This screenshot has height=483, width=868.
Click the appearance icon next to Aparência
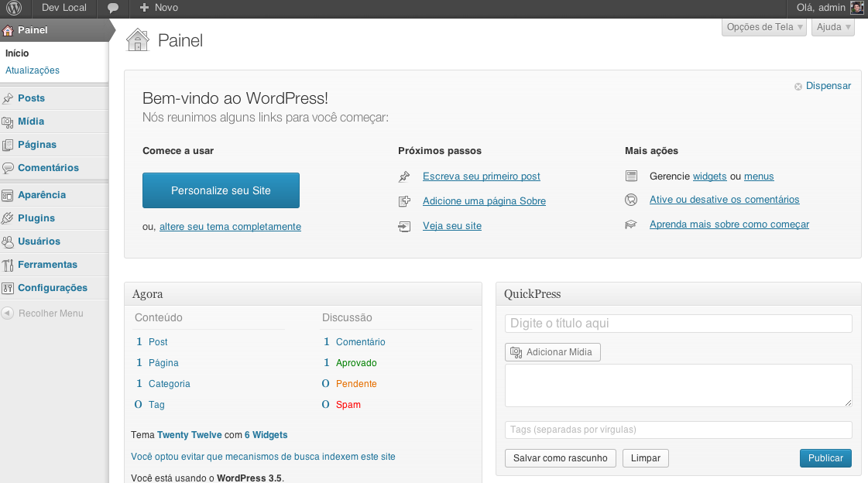(x=8, y=195)
